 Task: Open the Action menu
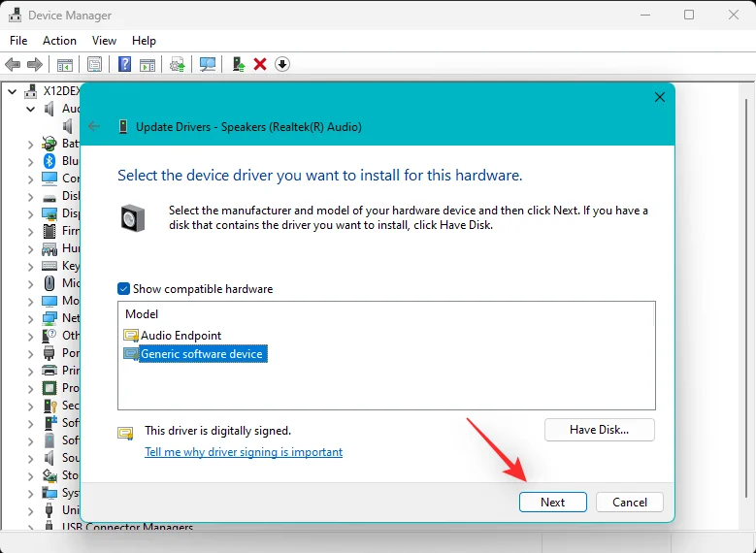pos(59,41)
